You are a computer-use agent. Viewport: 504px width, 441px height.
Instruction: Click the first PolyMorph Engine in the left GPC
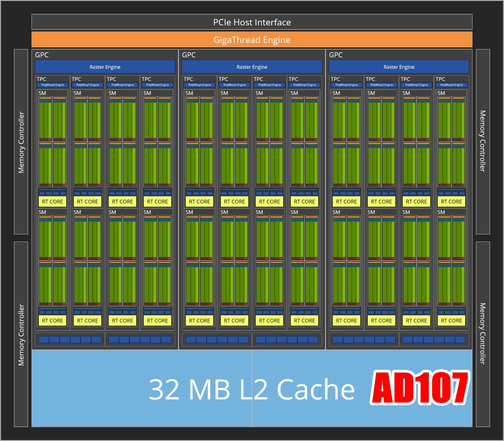[52, 85]
